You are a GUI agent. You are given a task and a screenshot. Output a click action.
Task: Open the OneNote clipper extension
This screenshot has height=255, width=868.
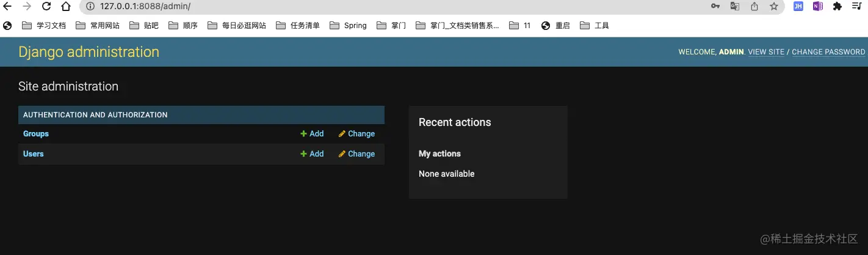click(x=817, y=6)
